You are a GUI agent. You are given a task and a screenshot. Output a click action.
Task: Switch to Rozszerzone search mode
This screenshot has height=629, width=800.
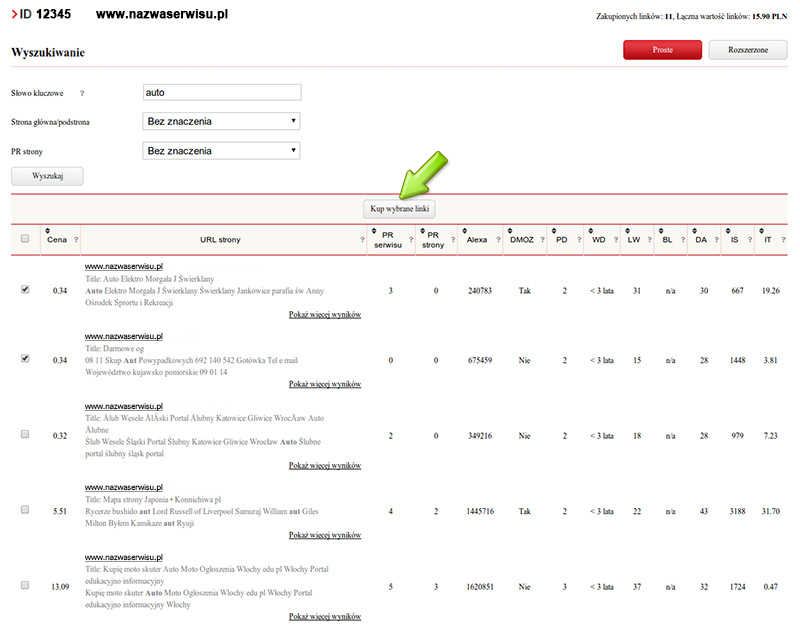click(x=747, y=49)
